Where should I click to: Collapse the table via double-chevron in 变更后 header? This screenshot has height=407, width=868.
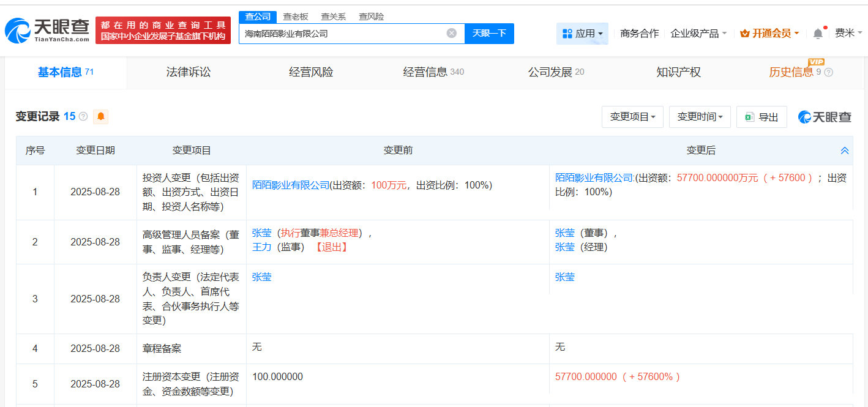pyautogui.click(x=845, y=150)
